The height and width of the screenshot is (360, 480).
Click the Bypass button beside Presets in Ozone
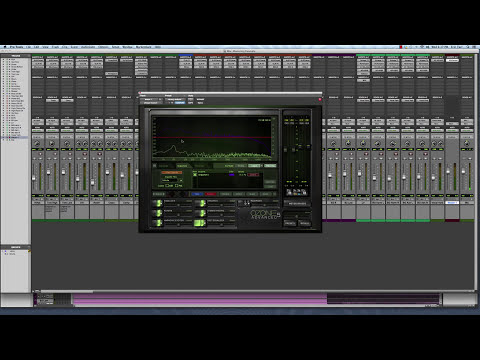304,223
